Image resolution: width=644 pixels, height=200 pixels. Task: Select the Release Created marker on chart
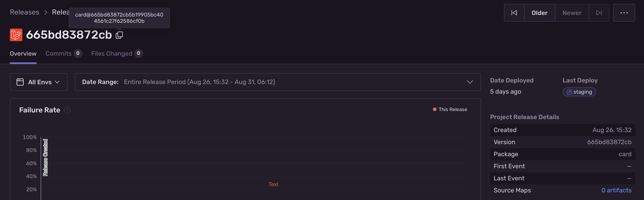(45, 158)
